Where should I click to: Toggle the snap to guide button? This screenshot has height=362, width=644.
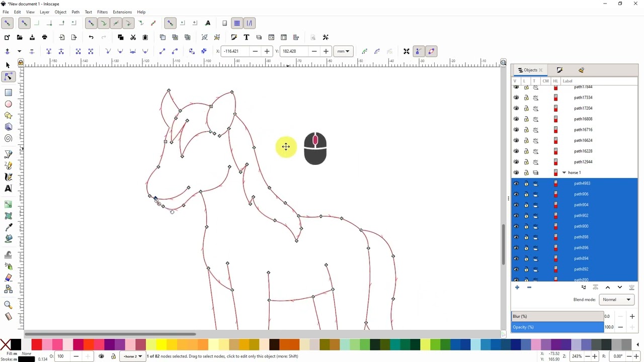249,23
